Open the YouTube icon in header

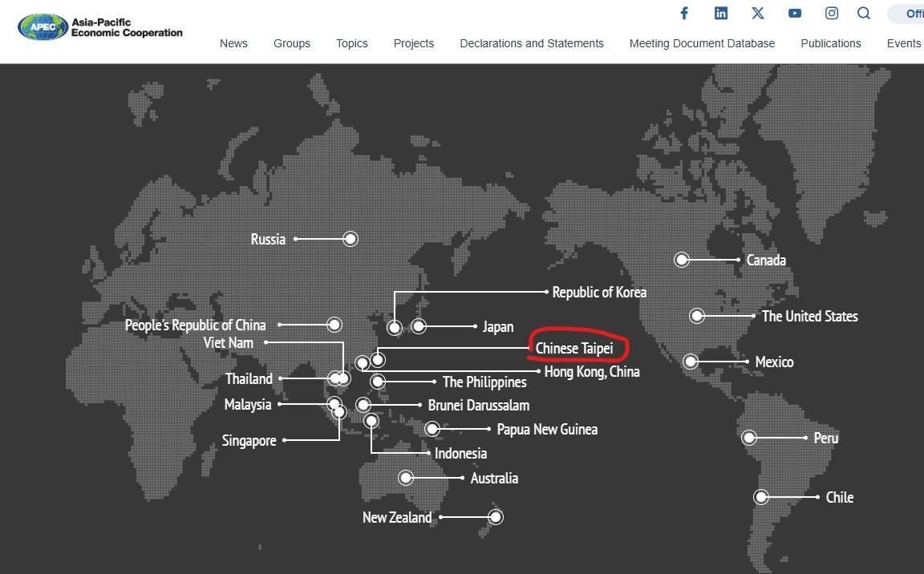click(x=795, y=13)
